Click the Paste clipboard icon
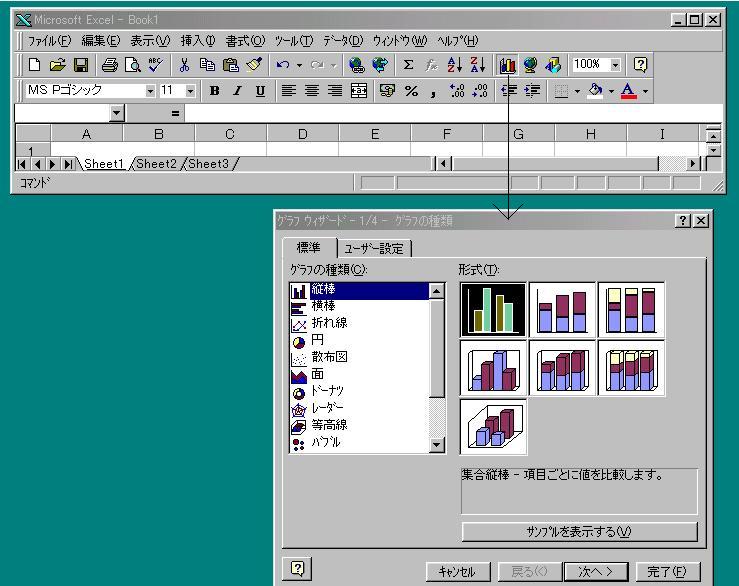This screenshot has width=739, height=586. pyautogui.click(x=230, y=65)
